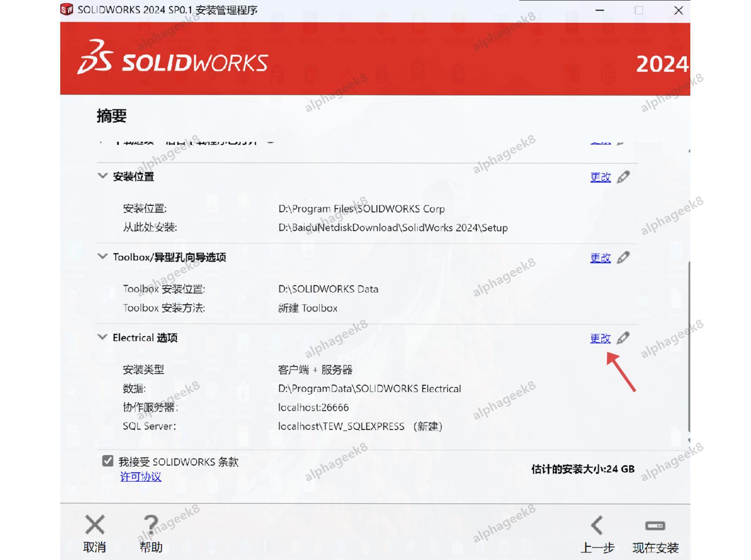Click the install icon above 现在安装
751x560 pixels.
pos(656,525)
